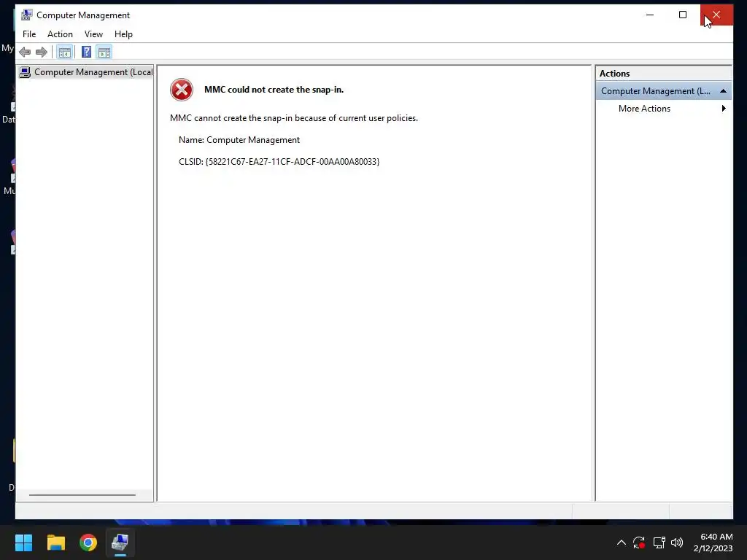
Task: Open the View menu
Action: click(93, 34)
